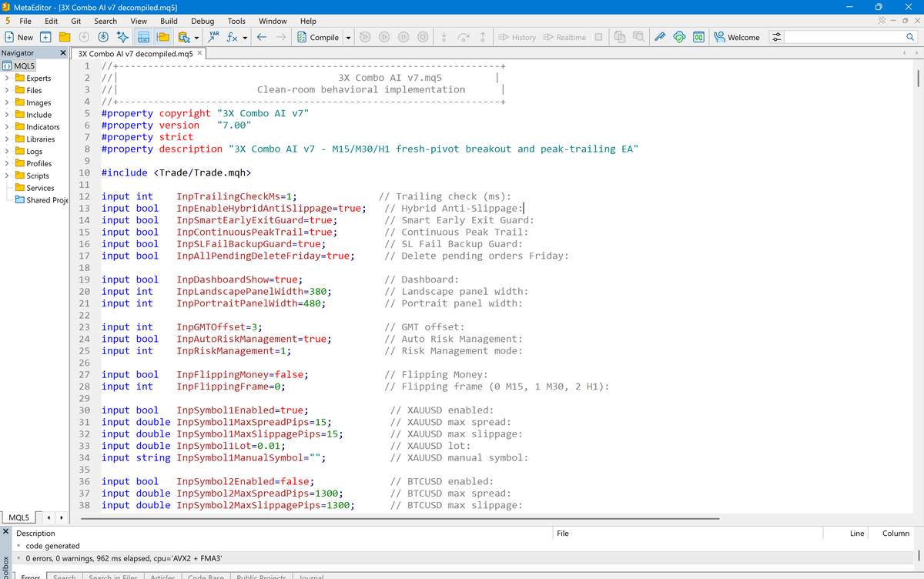Click the Strategy Tester magnifier icon

[x=638, y=37]
